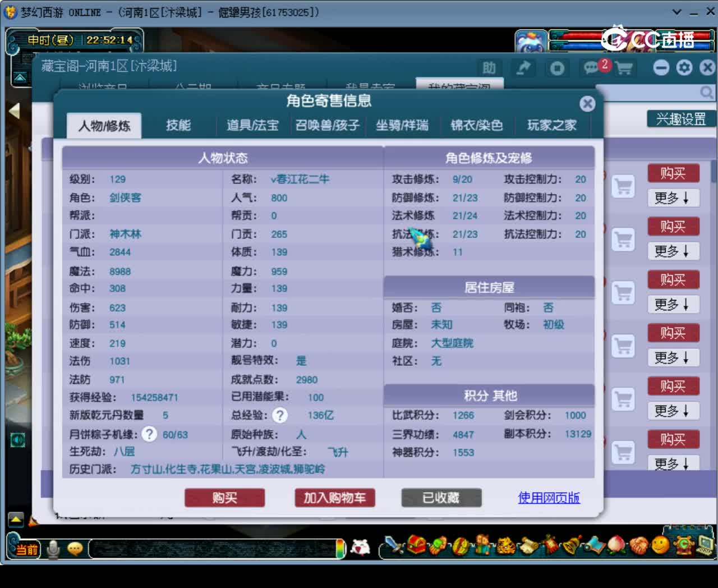This screenshot has width=718, height=588.
Task: Open the handshake friends icon in the bottom toolbar
Action: 638,545
